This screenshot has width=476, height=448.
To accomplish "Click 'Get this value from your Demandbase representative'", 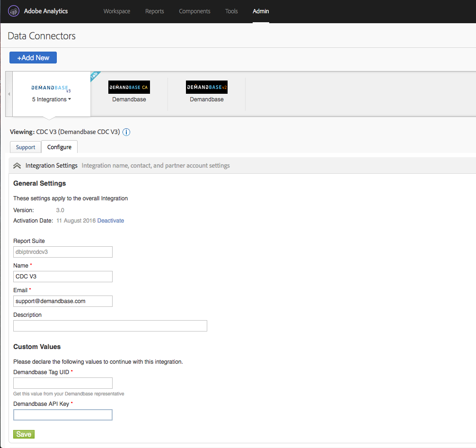I will (x=69, y=394).
